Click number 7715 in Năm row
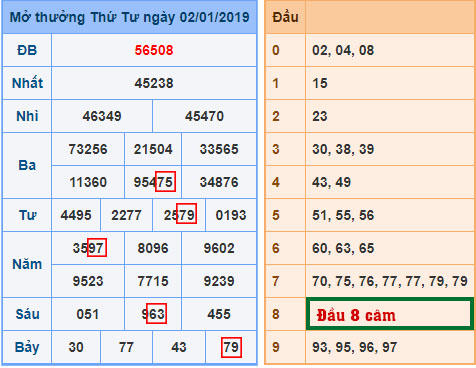Screen dimensions: 476x368 tap(153, 281)
